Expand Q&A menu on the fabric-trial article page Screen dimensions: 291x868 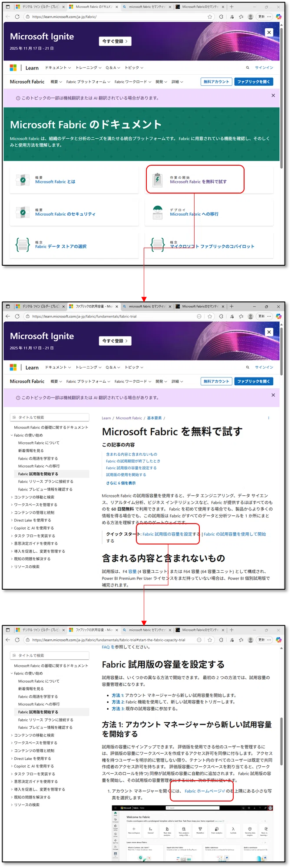coord(113,367)
